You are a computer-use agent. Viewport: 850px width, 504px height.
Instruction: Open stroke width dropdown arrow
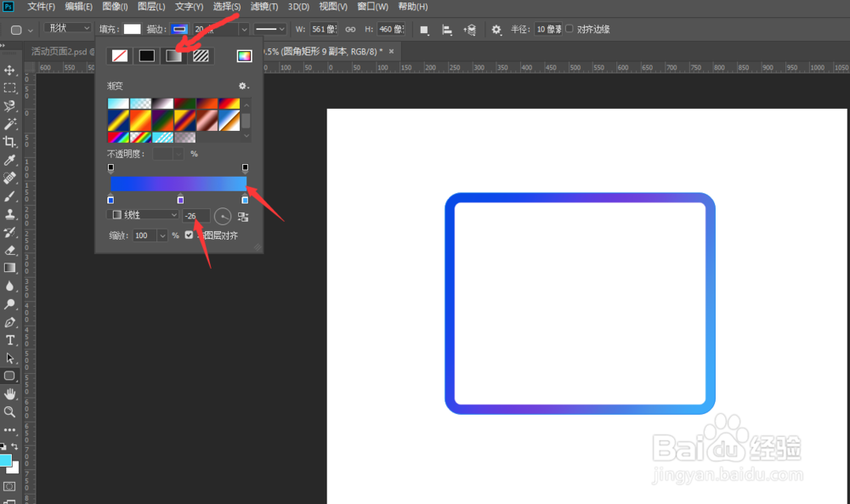point(244,29)
